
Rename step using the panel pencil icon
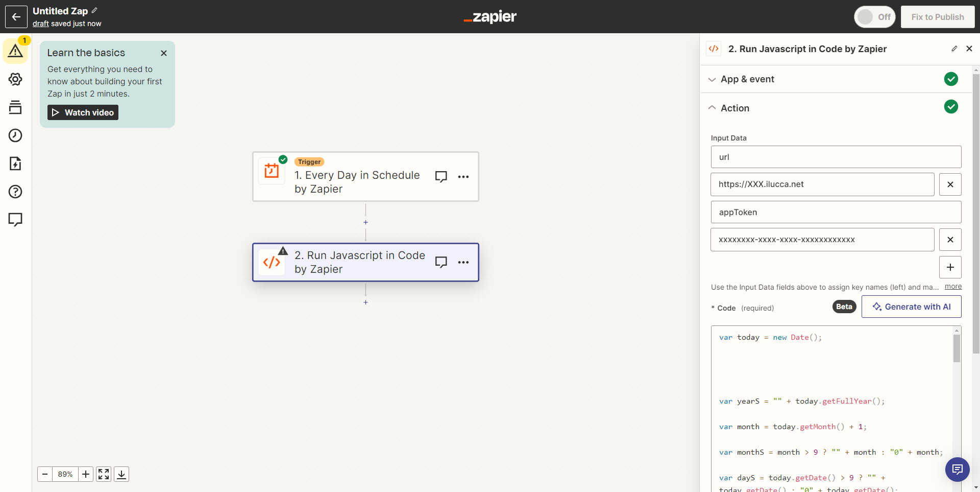tap(954, 49)
